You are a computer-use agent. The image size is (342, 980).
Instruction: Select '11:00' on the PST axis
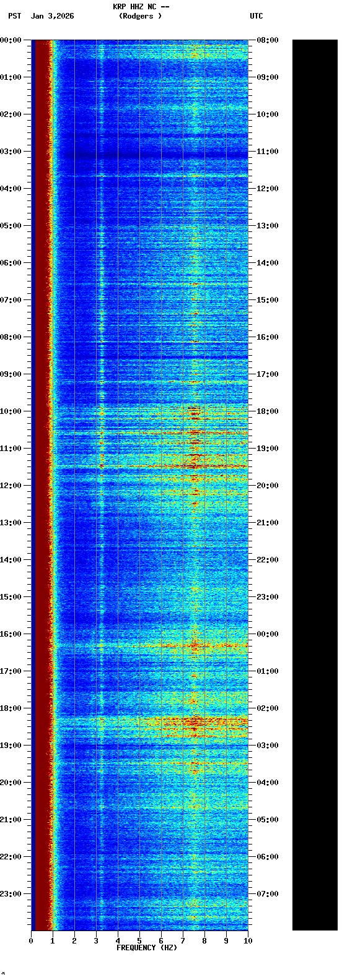[11, 449]
